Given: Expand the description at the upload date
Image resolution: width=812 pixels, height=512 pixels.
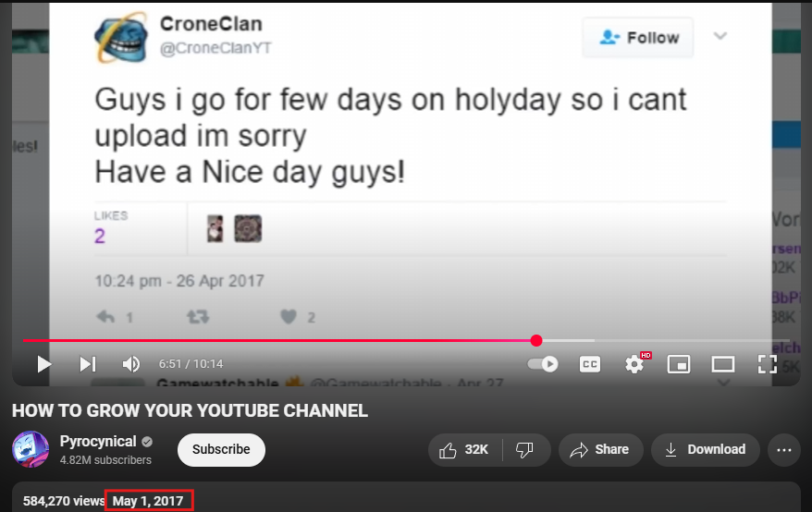Looking at the screenshot, I should tap(149, 501).
